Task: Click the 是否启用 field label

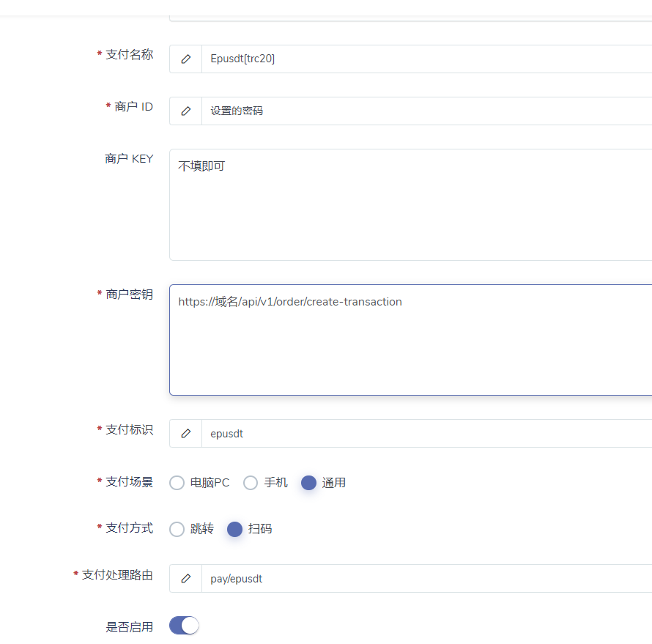Action: [x=130, y=627]
